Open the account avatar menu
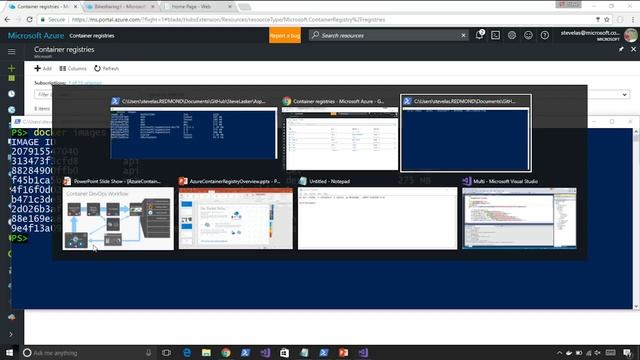Viewport: 640px width, 360px height. [631, 35]
